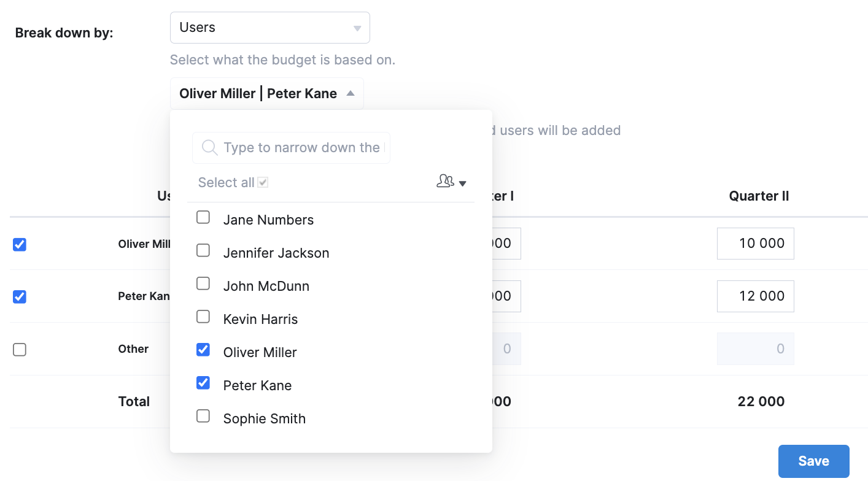Toggle the Select all checkbox
868x481 pixels.
coord(263,182)
